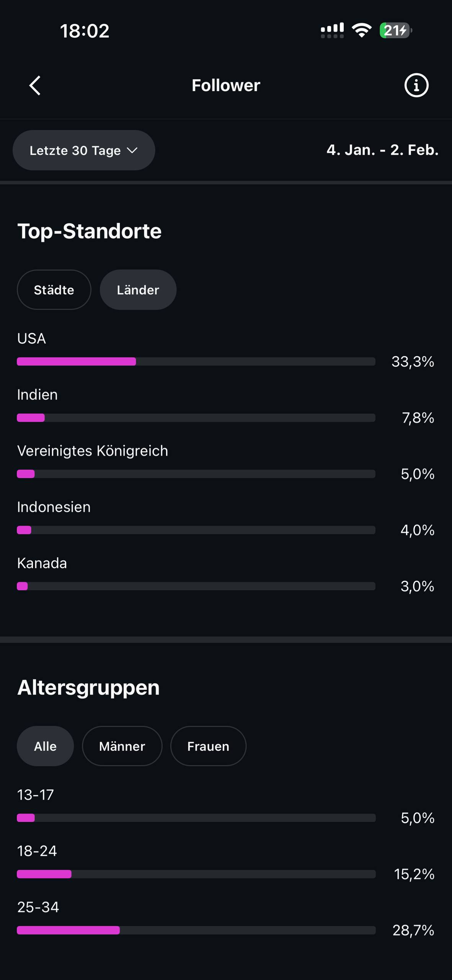Tap the Wi-Fi status icon
452x980 pixels.
tap(361, 30)
